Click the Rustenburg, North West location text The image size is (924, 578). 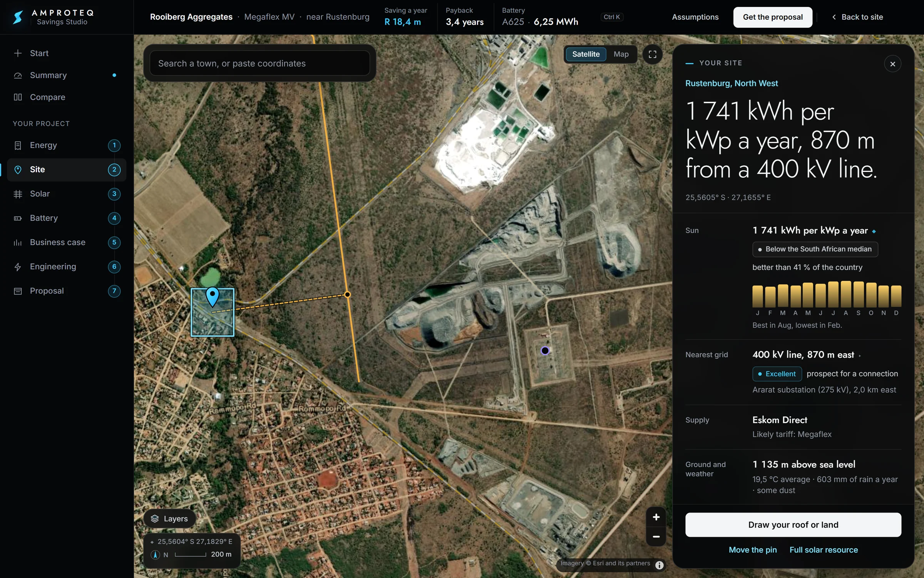(731, 83)
